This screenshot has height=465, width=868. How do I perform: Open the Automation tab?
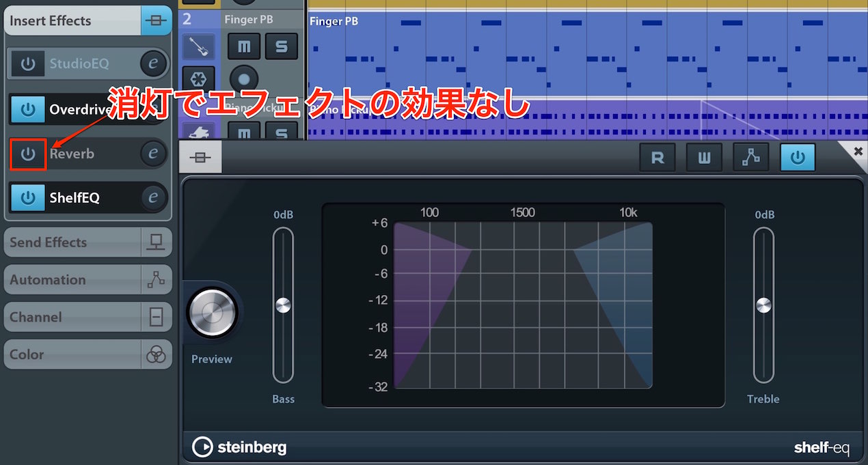pos(87,280)
